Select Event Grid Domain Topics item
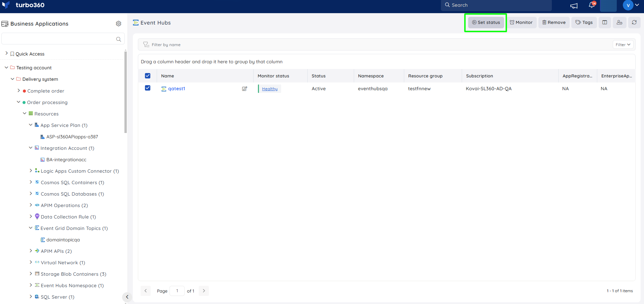 coord(74,228)
